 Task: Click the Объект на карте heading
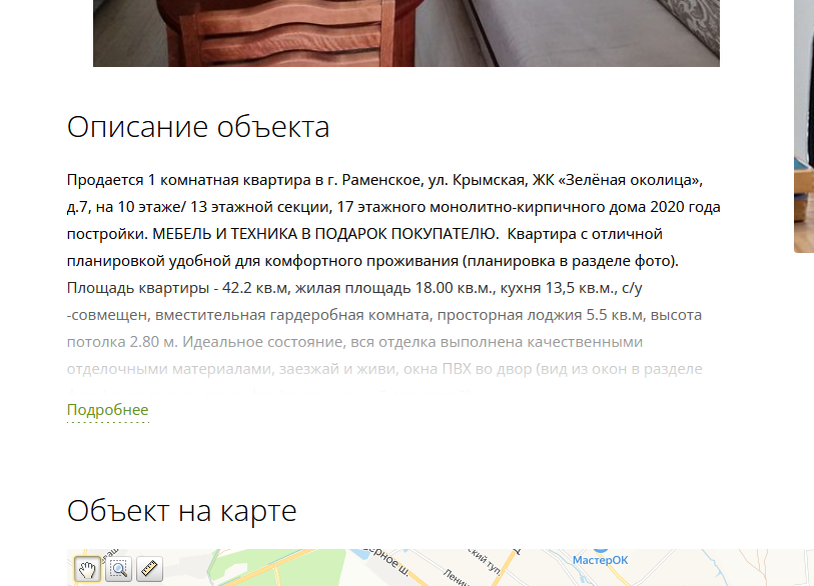coord(182,511)
